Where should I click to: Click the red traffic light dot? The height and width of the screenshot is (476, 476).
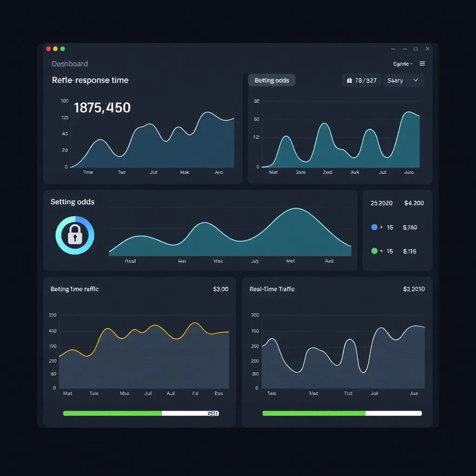48,49
